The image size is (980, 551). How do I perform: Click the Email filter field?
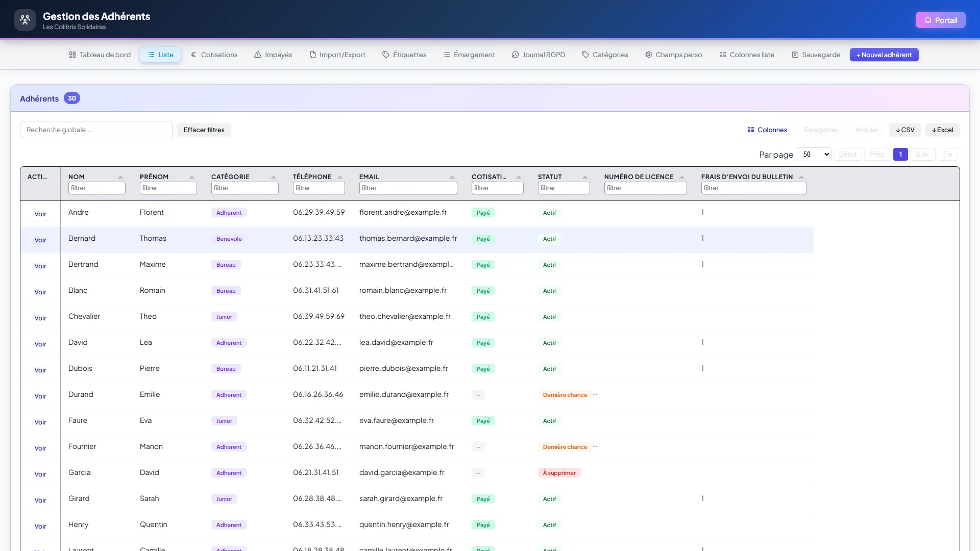(408, 188)
